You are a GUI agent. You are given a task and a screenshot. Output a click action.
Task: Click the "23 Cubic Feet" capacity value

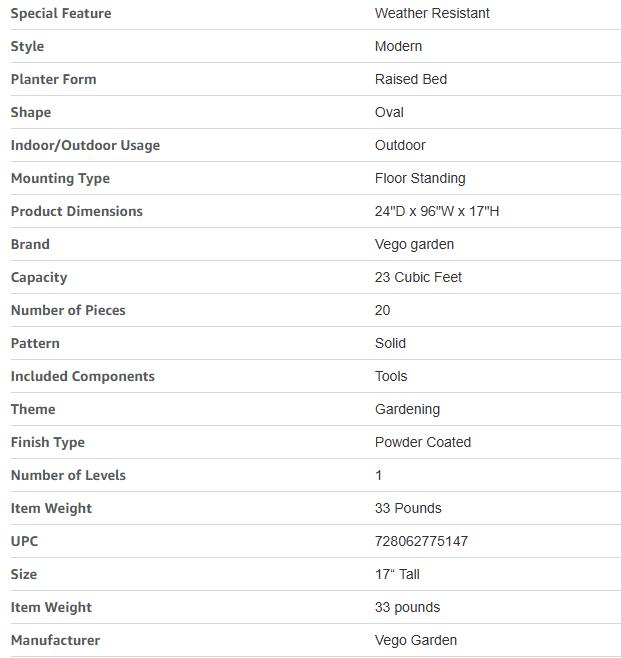[418, 277]
